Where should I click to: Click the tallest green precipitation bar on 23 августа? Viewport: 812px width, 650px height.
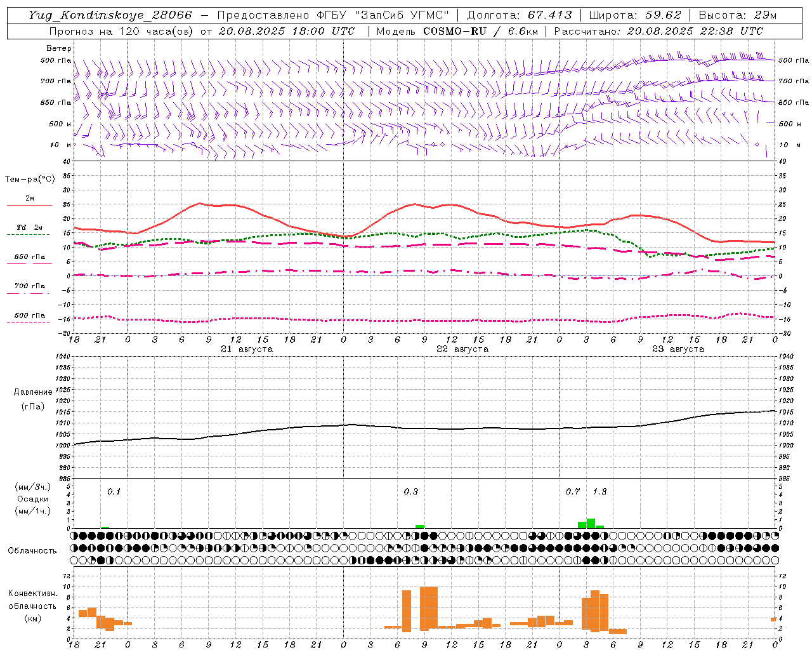(591, 524)
